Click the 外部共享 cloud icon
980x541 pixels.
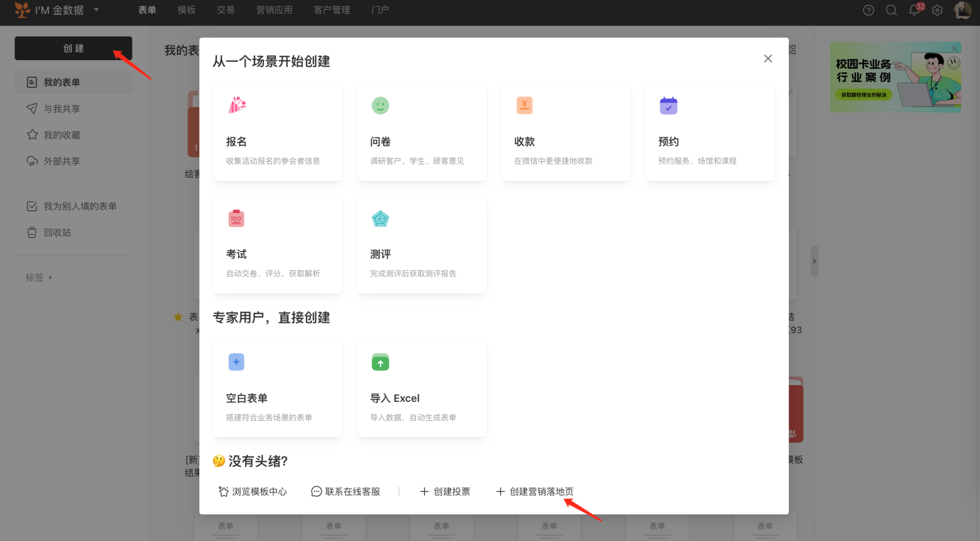pos(32,161)
